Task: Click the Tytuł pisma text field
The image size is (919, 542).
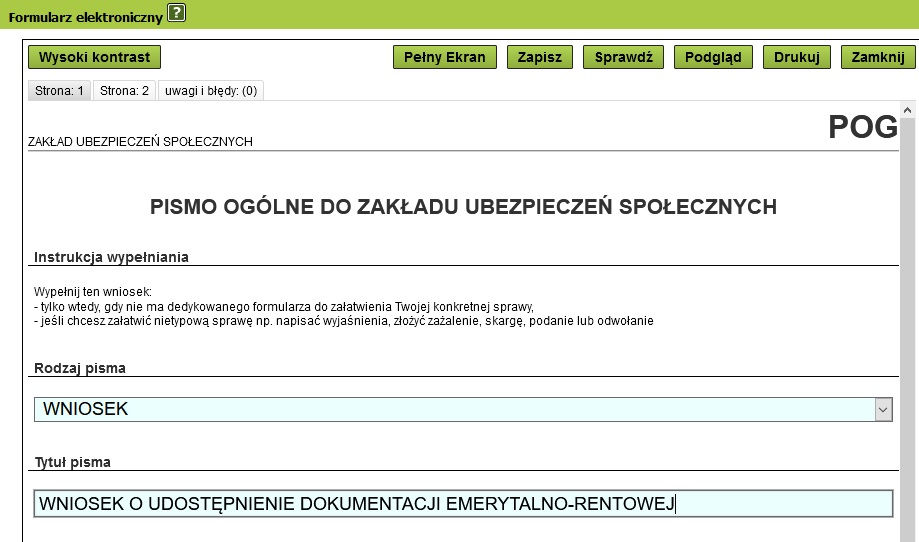Action: pyautogui.click(x=463, y=504)
